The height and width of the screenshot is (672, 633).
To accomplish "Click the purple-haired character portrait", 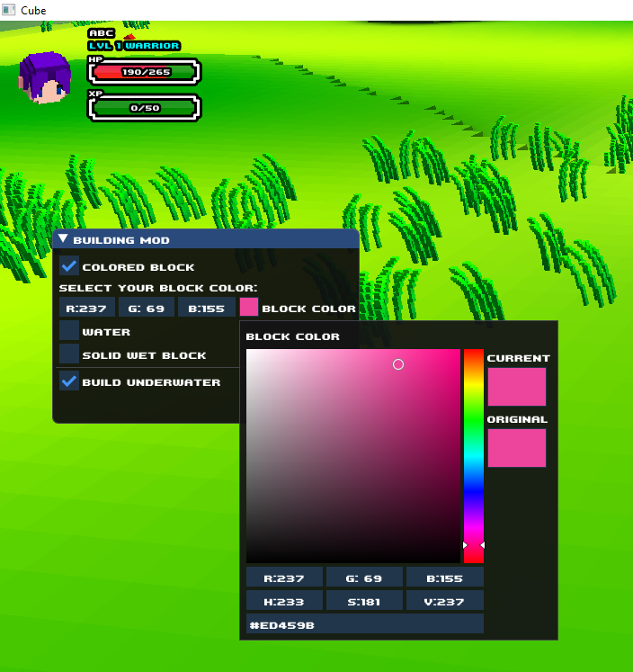I will (45, 77).
